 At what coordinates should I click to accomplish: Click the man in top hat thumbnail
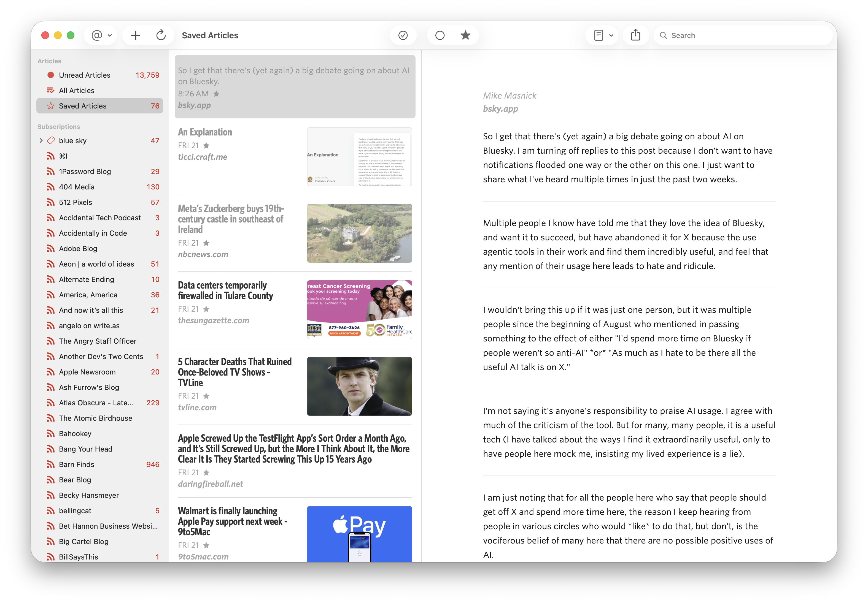point(360,387)
